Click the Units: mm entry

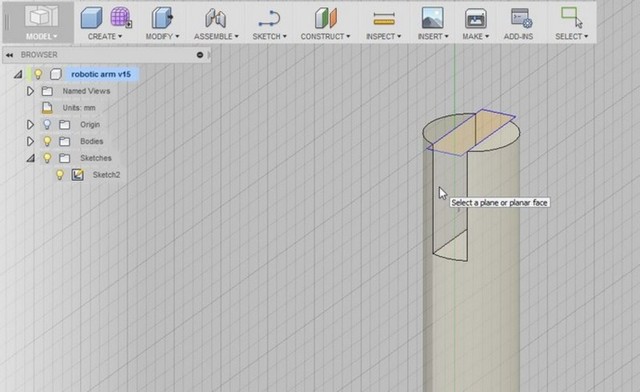point(79,108)
